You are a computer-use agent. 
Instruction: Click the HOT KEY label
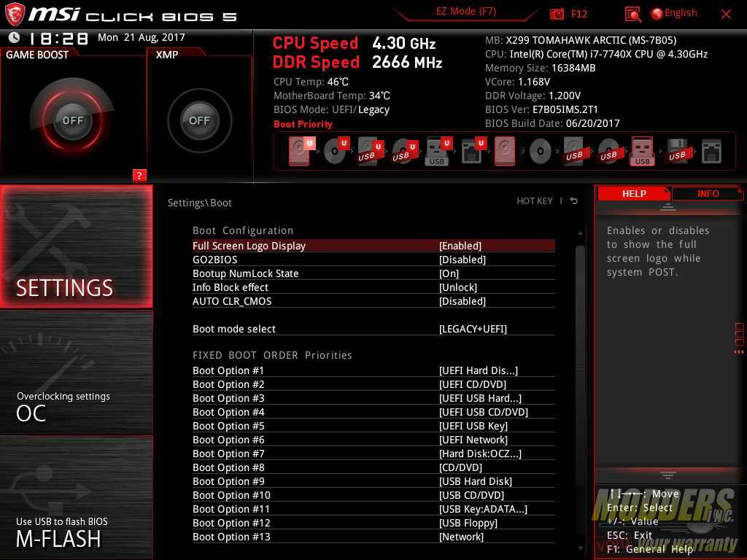point(535,201)
